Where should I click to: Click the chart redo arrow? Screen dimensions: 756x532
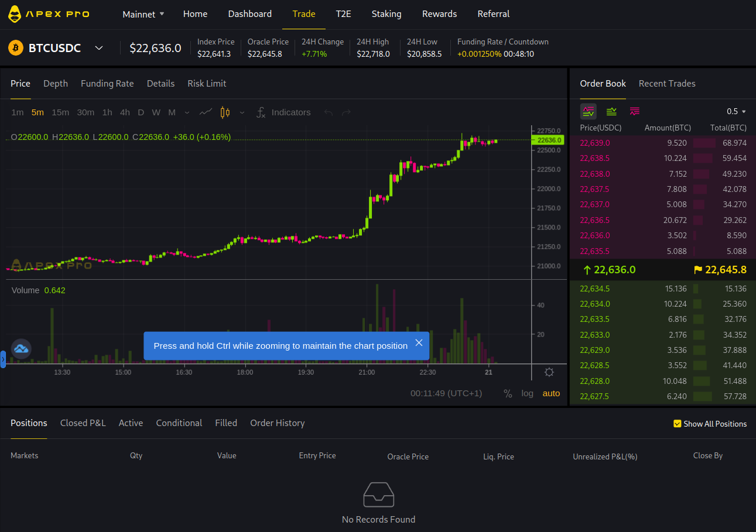346,112
